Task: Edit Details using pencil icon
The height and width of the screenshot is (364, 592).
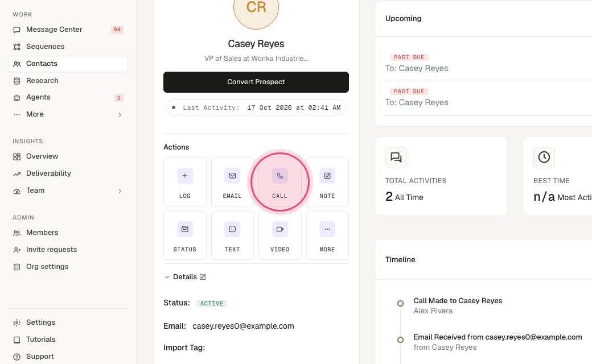Action: pos(203,277)
